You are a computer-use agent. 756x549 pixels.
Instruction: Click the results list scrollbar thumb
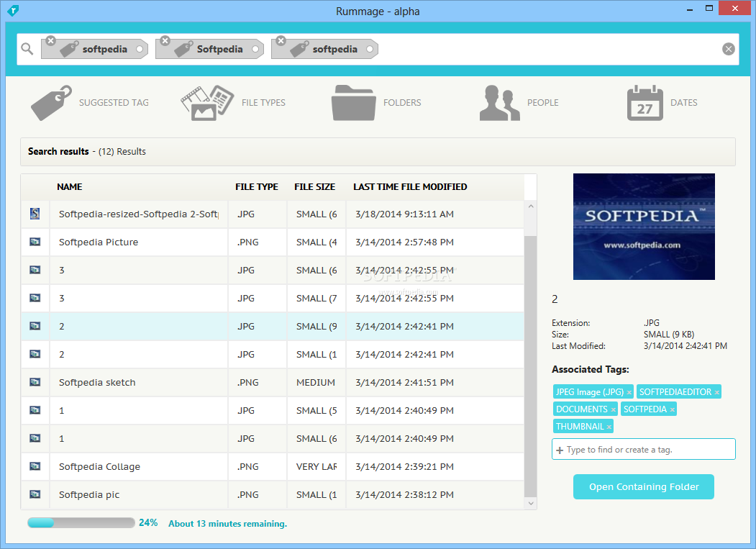point(530,366)
